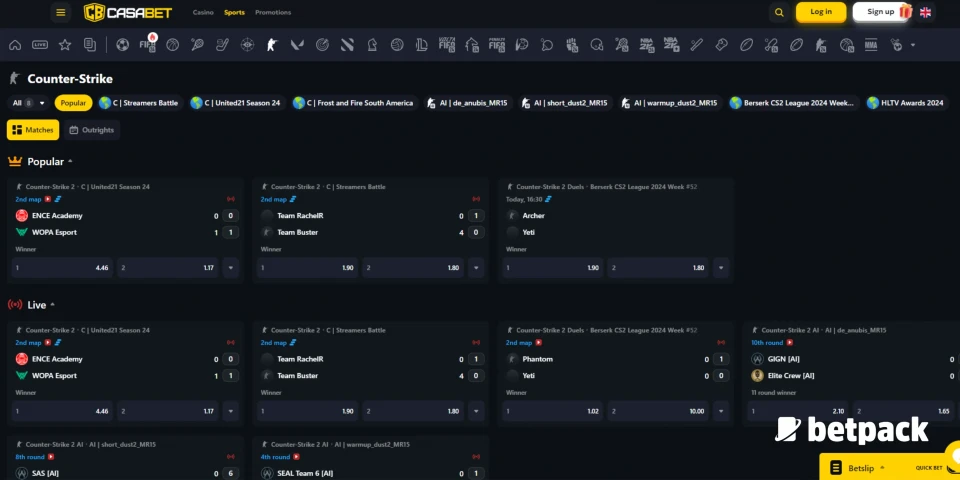
Task: Click the Sign up button
Action: click(x=881, y=12)
